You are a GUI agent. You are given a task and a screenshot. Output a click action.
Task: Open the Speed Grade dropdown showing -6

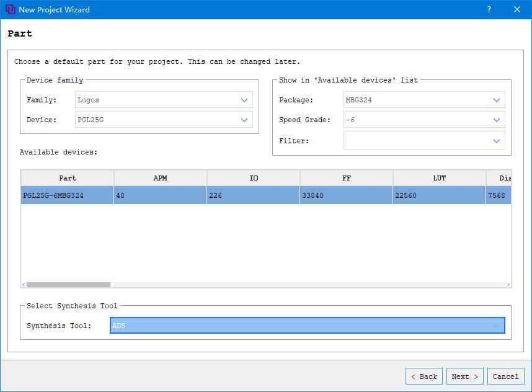pos(424,120)
